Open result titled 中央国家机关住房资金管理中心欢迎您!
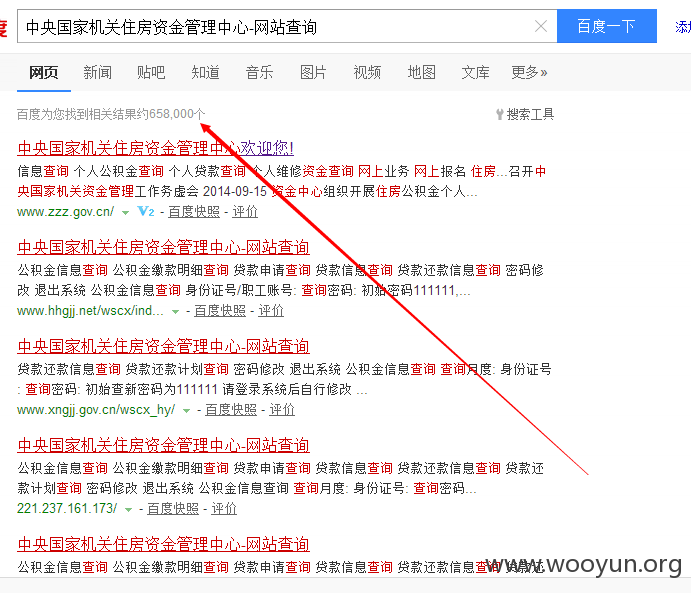The width and height of the screenshot is (691, 593). point(156,148)
